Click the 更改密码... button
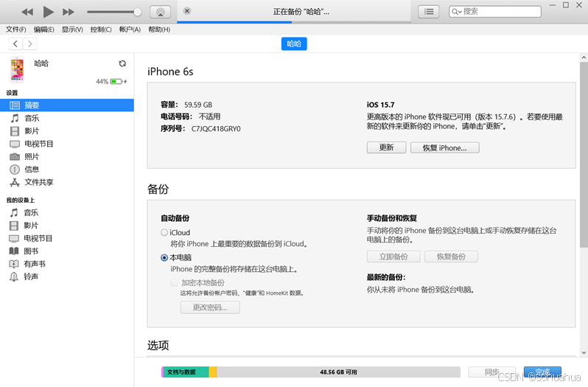 click(210, 307)
